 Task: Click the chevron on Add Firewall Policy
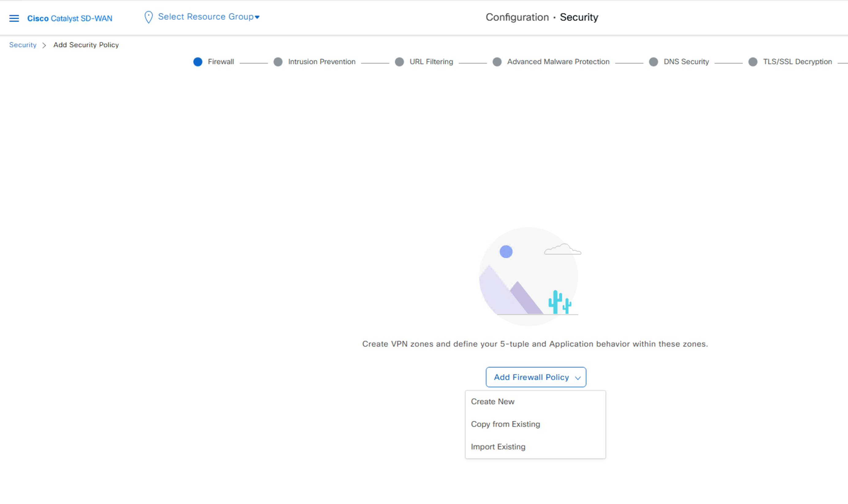(578, 378)
